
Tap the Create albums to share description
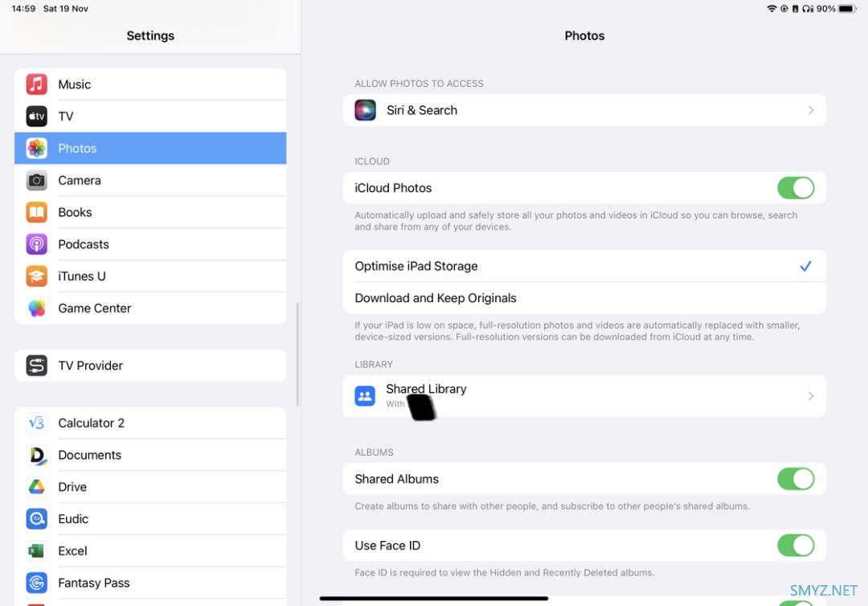pos(552,506)
